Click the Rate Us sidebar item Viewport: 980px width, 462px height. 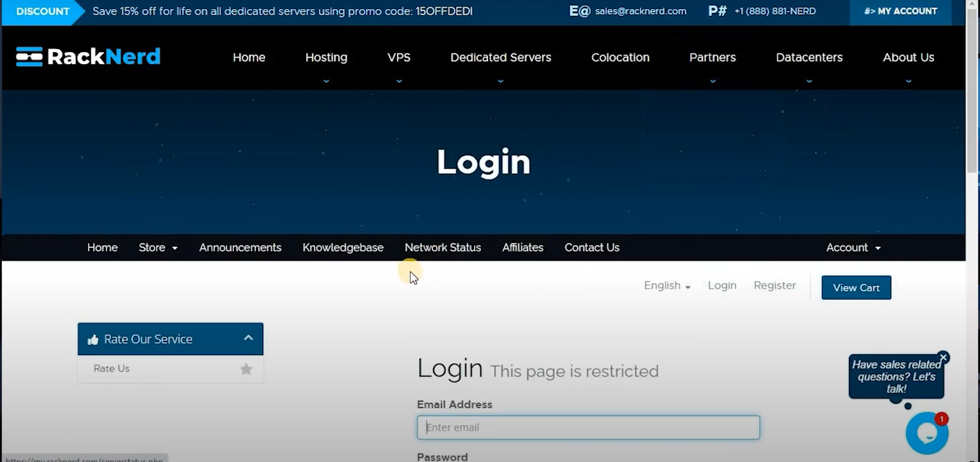click(x=170, y=369)
